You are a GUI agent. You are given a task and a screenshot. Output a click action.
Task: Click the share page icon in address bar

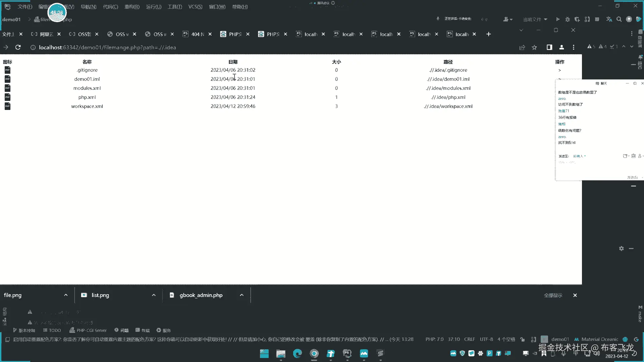click(x=522, y=48)
